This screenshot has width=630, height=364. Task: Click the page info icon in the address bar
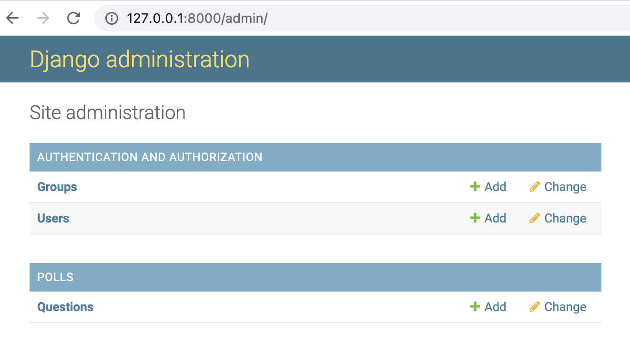[x=111, y=18]
